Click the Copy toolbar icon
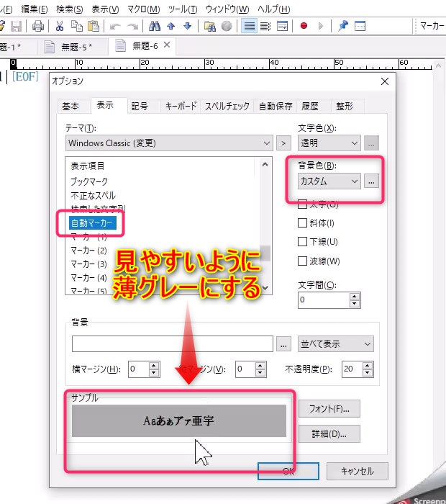 (77, 26)
